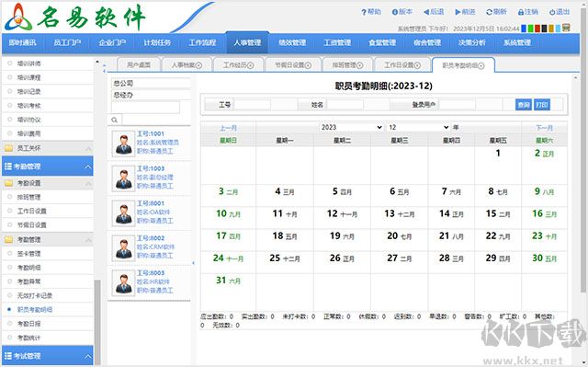This screenshot has width=588, height=367.
Task: Click the 姓名 input field
Action: click(x=345, y=105)
